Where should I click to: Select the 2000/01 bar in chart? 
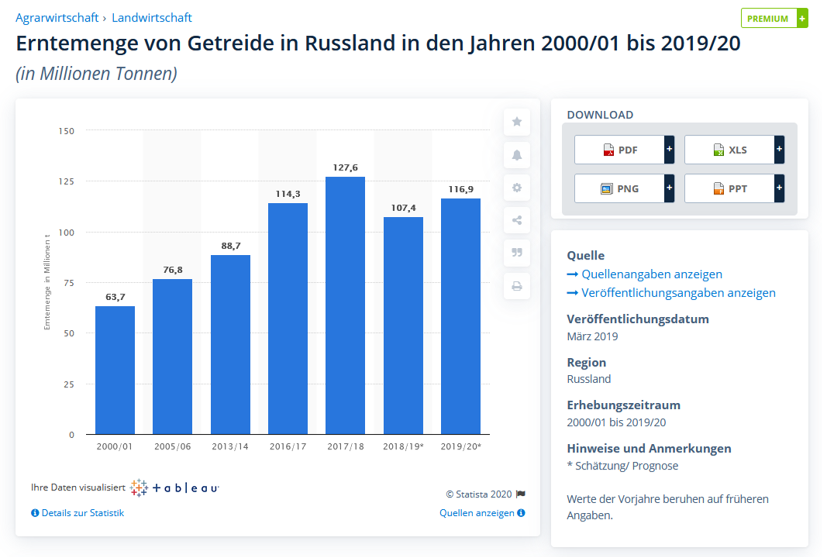(115, 370)
